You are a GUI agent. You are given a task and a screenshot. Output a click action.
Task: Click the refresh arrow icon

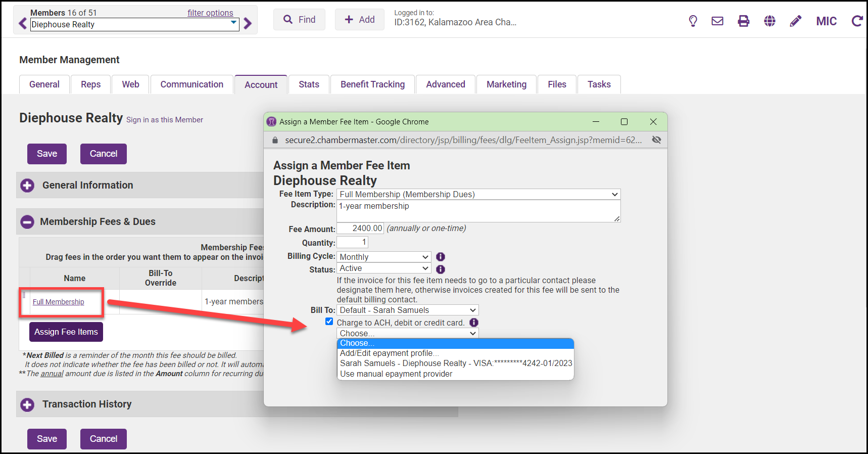click(856, 21)
